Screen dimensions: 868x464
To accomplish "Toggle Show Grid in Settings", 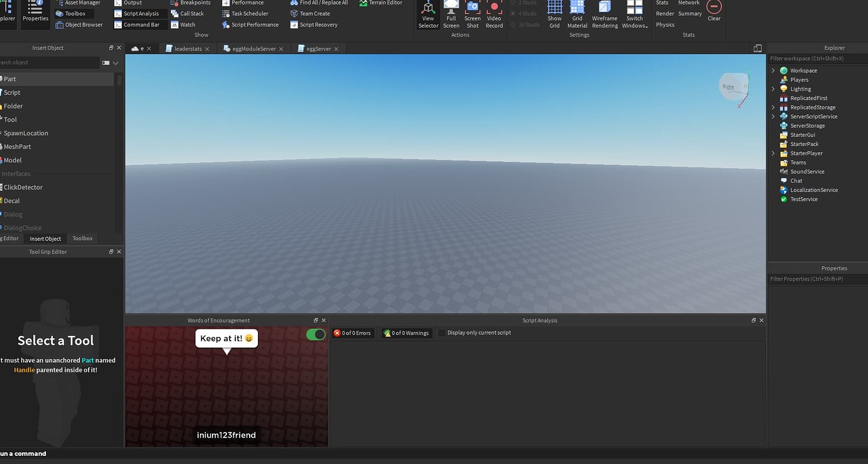I will (x=554, y=13).
